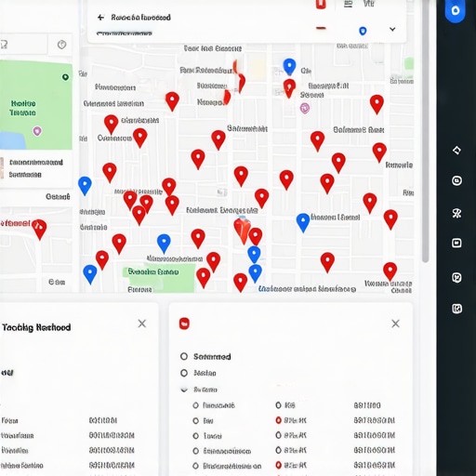Viewport: 476px width, 476px height.
Task: Select the blue pin in the map's bottom-left corner
Action: (x=90, y=274)
